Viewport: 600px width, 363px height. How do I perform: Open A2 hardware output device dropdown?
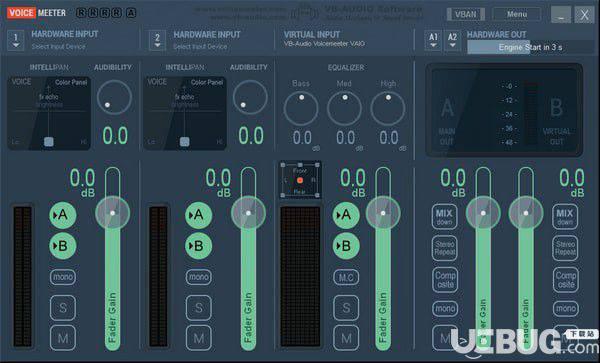(452, 41)
